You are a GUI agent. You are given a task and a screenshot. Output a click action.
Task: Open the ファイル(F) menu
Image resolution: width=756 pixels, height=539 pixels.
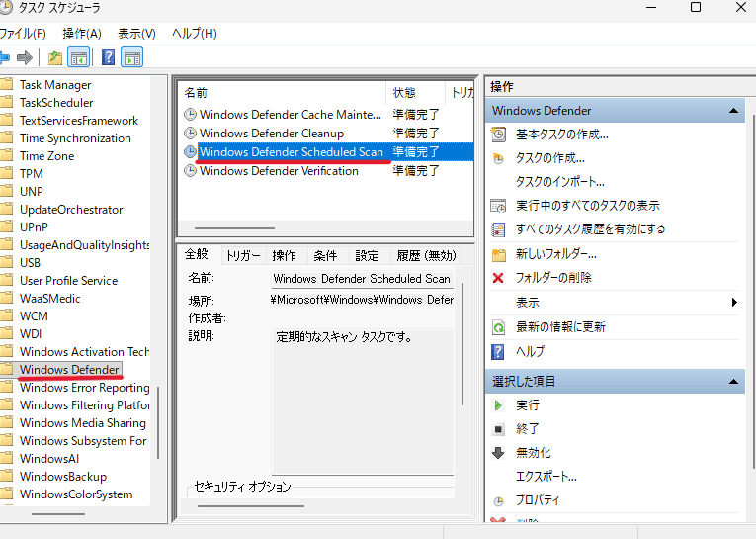click(23, 34)
